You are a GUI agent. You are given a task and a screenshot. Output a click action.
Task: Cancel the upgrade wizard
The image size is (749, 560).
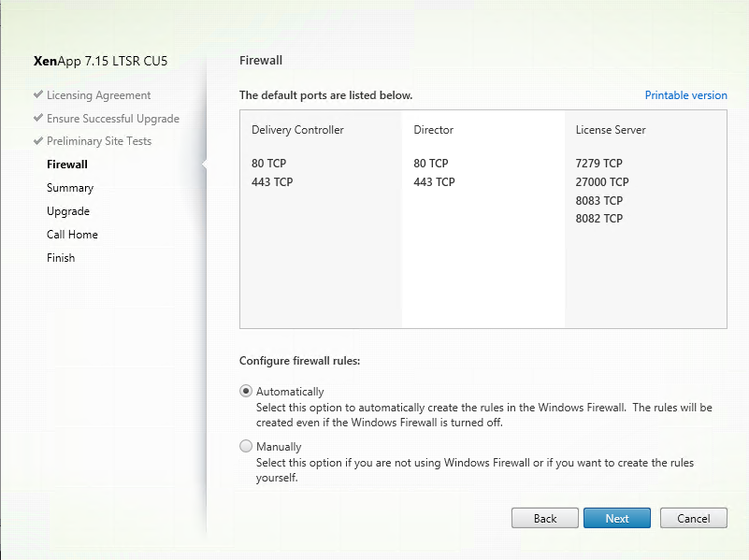(x=693, y=518)
